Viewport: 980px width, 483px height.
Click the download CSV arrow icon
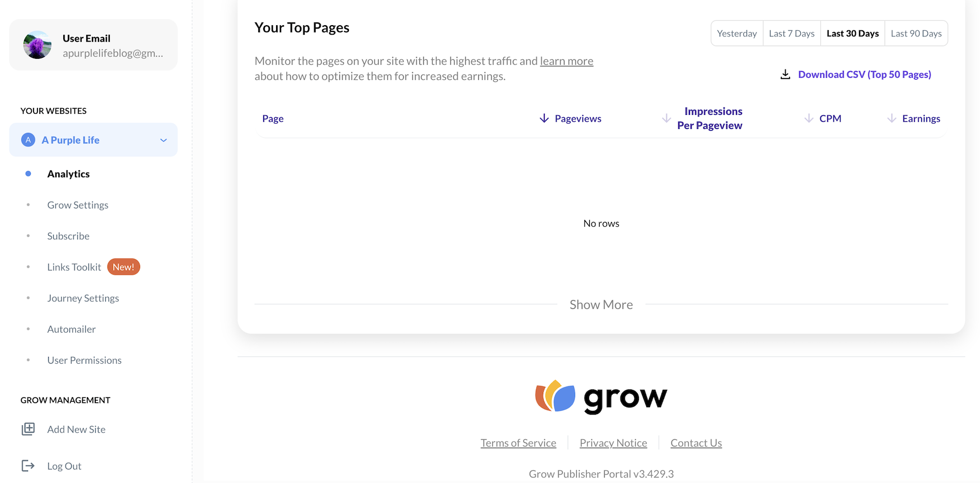(x=785, y=75)
